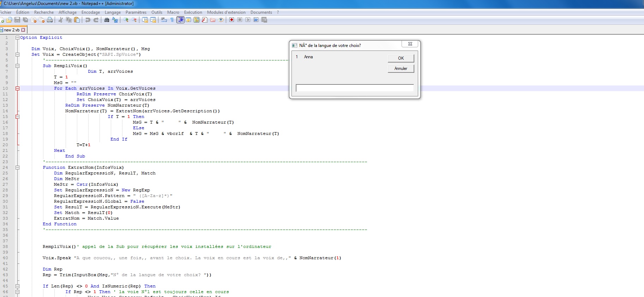Open the Modules d'extension menu
This screenshot has width=644, height=297.
226,12
